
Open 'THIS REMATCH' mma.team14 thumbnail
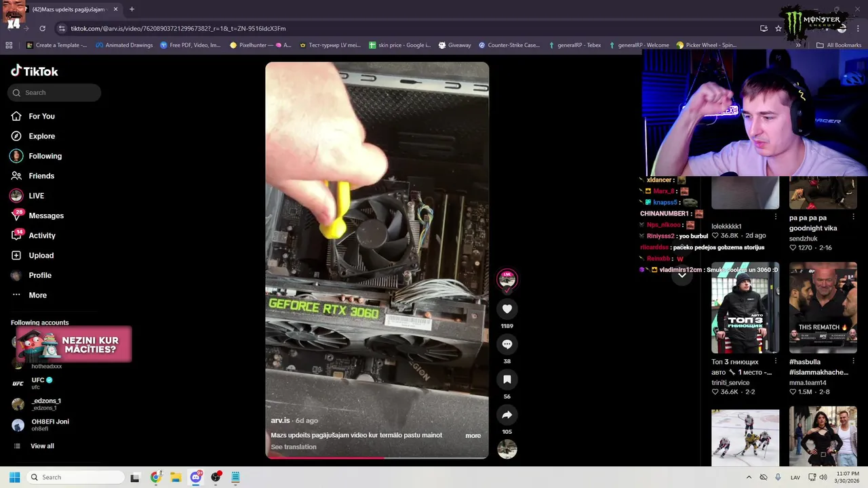click(823, 308)
